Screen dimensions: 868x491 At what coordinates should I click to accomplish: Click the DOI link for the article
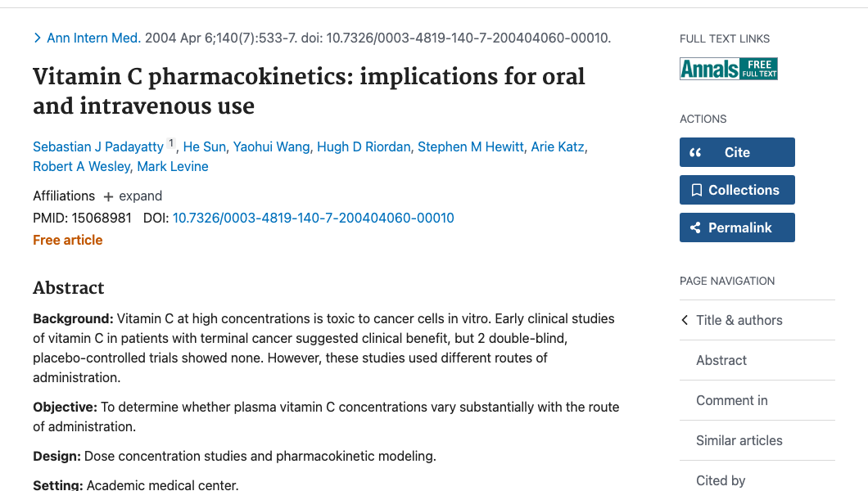313,218
